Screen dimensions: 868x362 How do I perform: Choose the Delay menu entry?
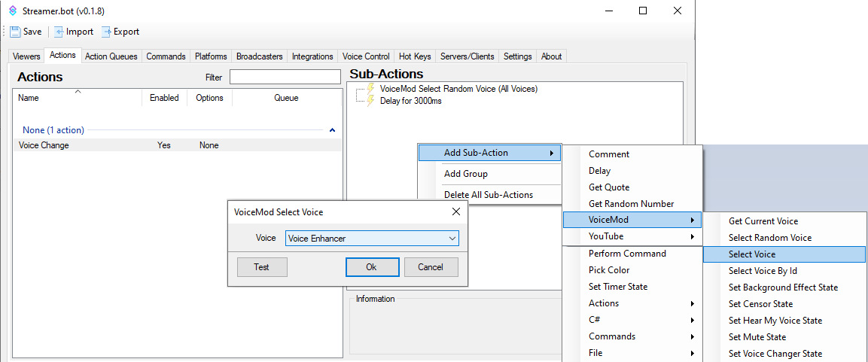click(632, 171)
